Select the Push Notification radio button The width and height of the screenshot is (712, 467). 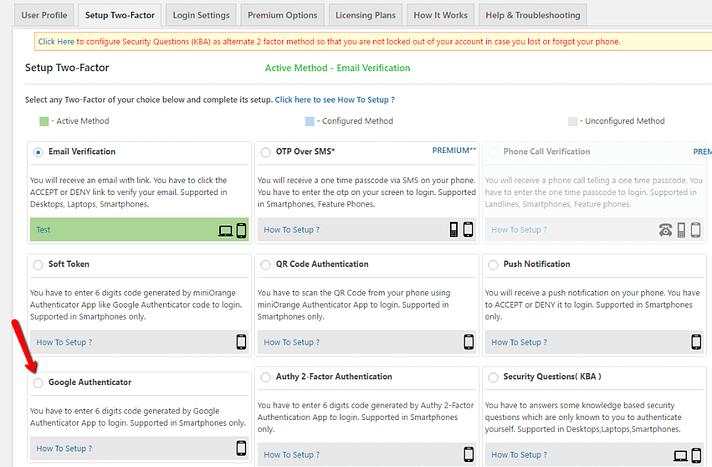(493, 265)
